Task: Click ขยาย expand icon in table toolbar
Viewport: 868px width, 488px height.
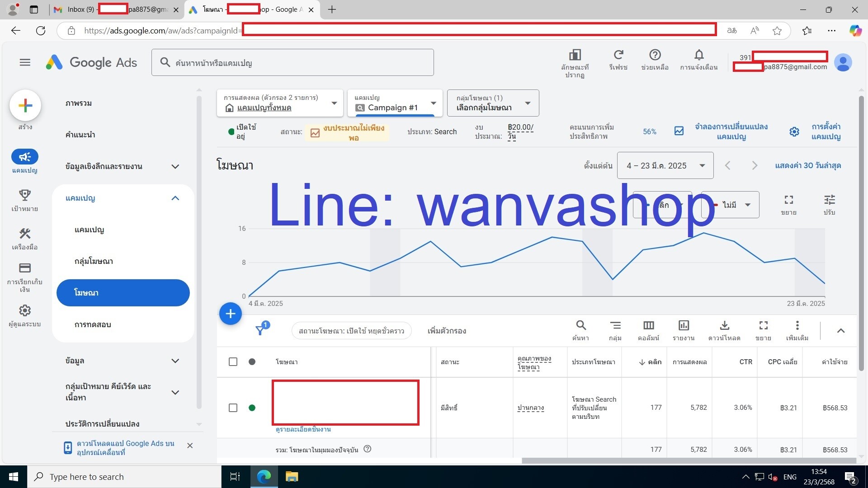Action: click(763, 325)
